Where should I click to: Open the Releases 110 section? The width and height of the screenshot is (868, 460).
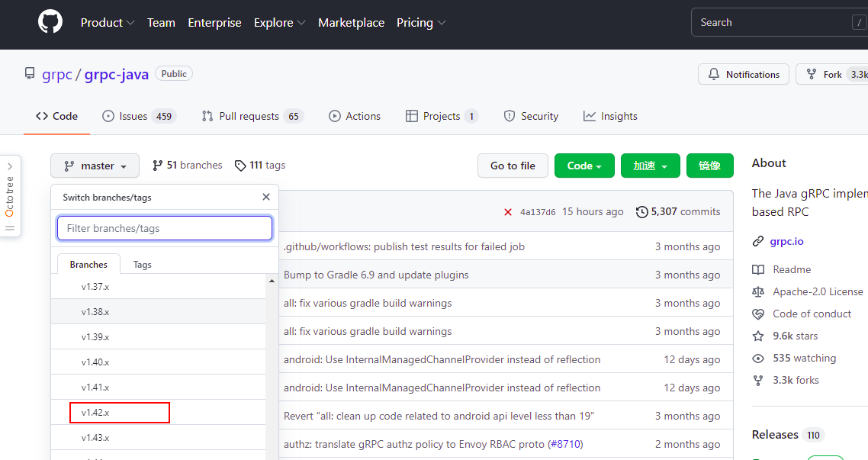[x=788, y=435]
